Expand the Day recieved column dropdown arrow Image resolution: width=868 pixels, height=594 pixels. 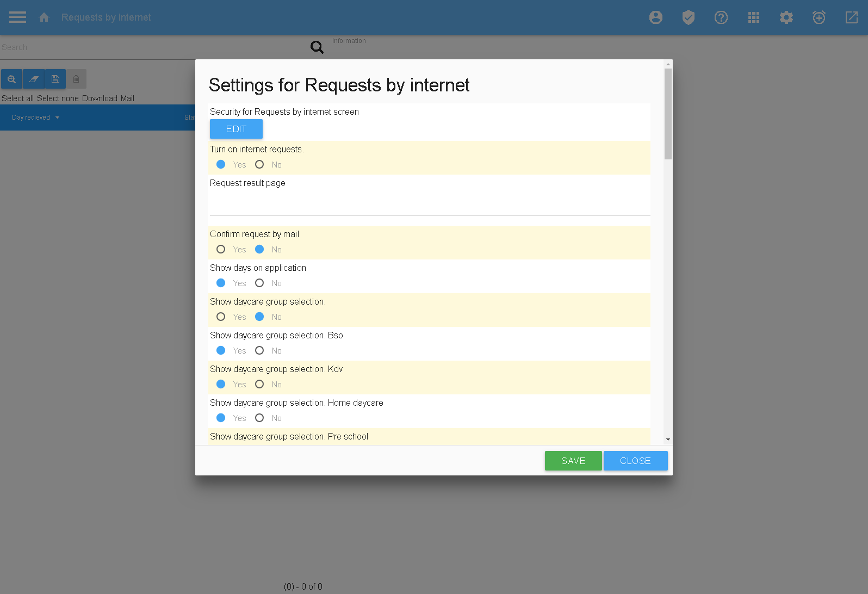[x=57, y=117]
